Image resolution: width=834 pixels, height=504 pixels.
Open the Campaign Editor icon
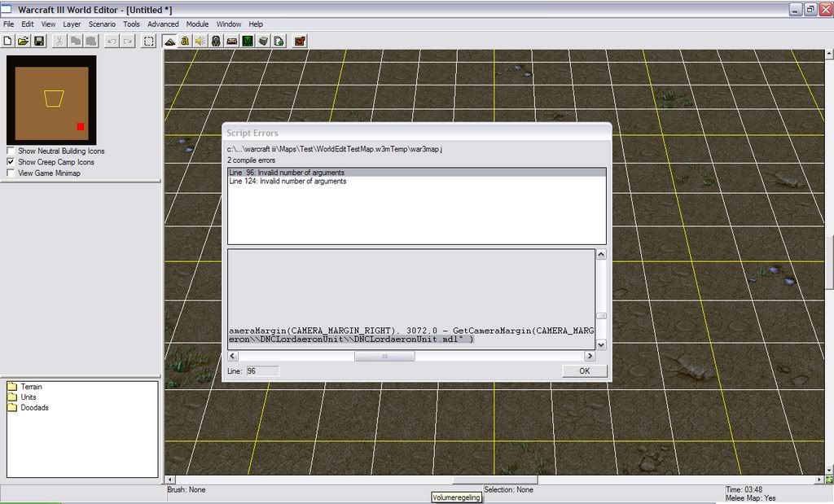click(x=232, y=41)
